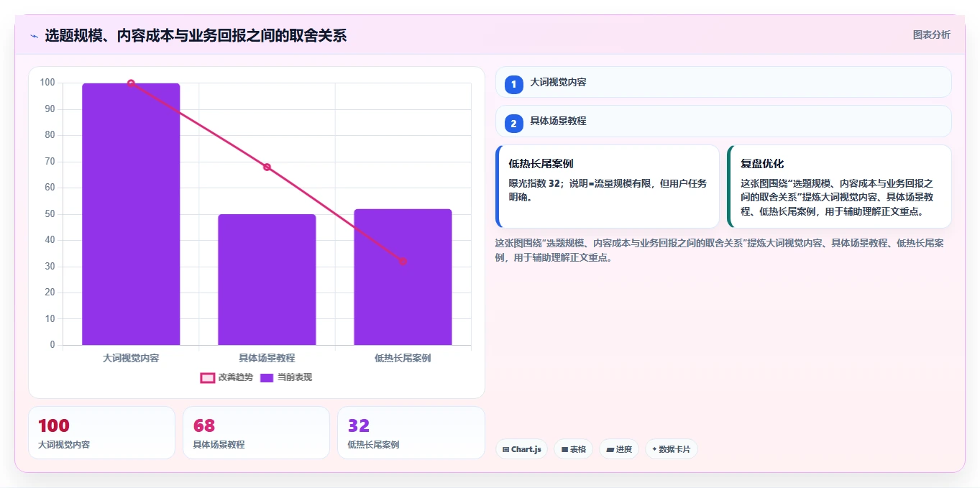Click the 图表分析 label in header
The height and width of the screenshot is (488, 980).
coord(931,34)
